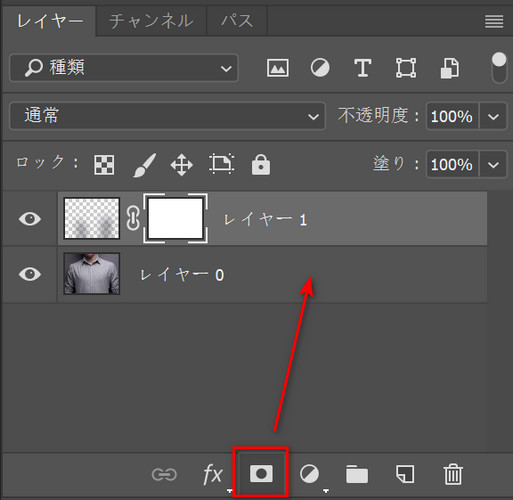Create a new layer
The image size is (513, 500).
(x=405, y=474)
